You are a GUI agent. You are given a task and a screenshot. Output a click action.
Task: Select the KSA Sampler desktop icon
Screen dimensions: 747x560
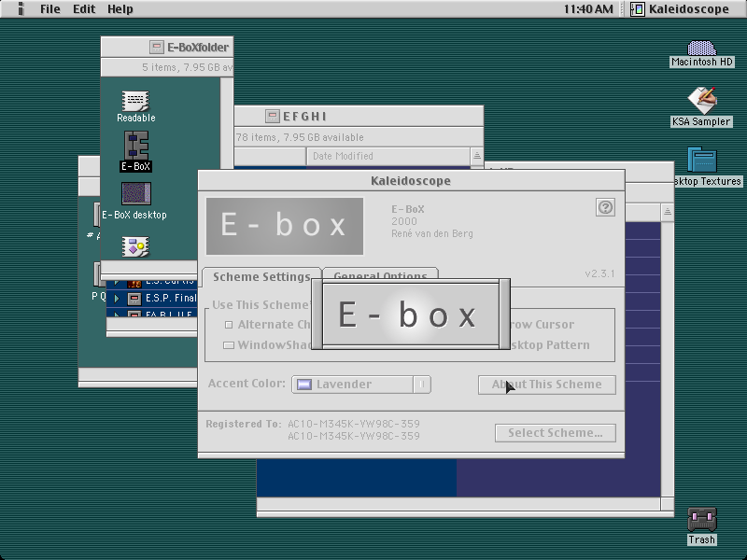(702, 101)
